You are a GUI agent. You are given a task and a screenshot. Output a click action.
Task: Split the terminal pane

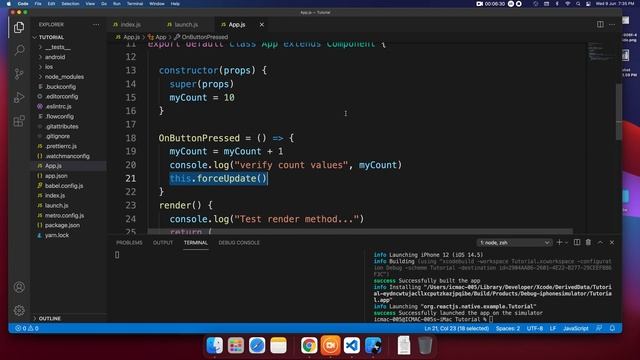click(x=577, y=242)
